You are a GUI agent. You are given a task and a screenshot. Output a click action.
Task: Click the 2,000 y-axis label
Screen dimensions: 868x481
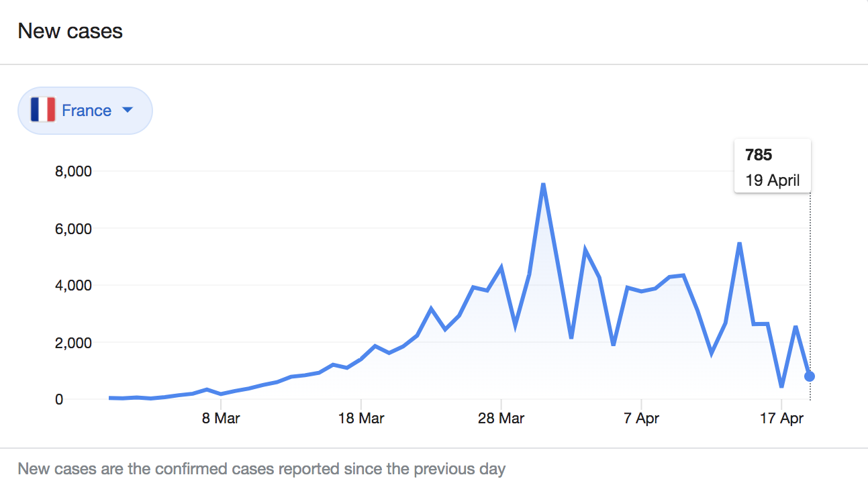click(x=72, y=343)
